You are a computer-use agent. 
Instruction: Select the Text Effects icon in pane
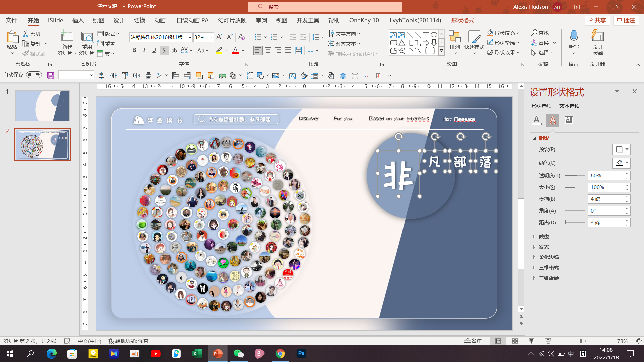(x=552, y=120)
